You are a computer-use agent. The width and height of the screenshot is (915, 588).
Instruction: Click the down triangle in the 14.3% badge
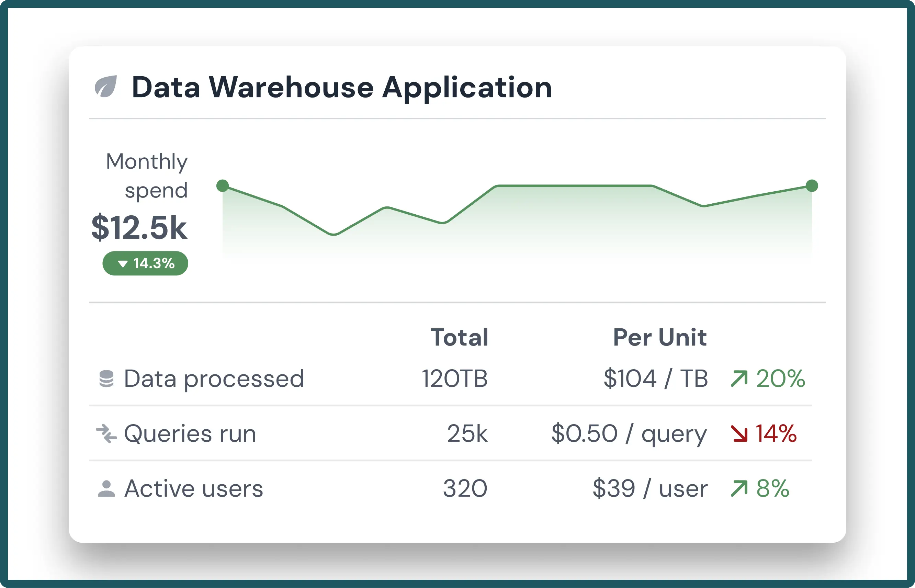[x=123, y=263]
